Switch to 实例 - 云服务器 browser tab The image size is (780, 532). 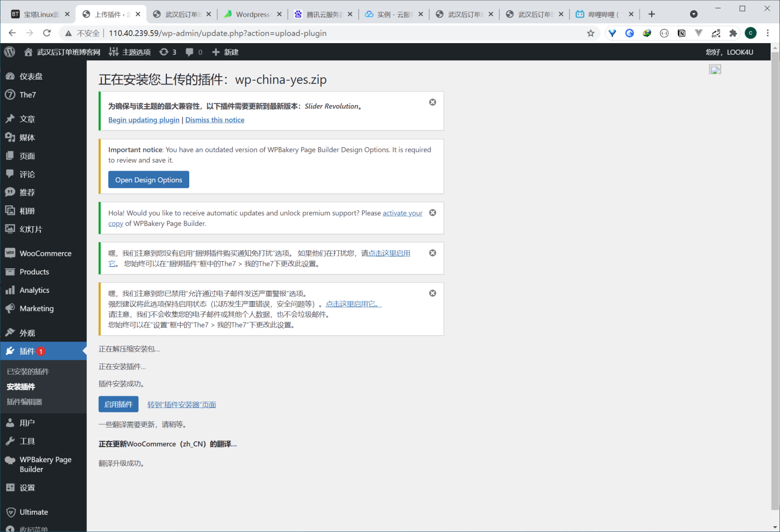(394, 14)
